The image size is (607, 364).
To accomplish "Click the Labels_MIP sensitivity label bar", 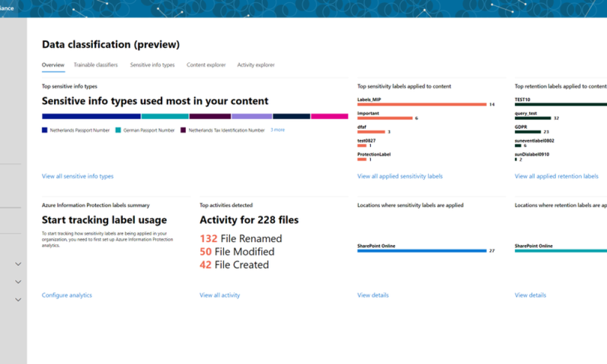I will click(422, 104).
